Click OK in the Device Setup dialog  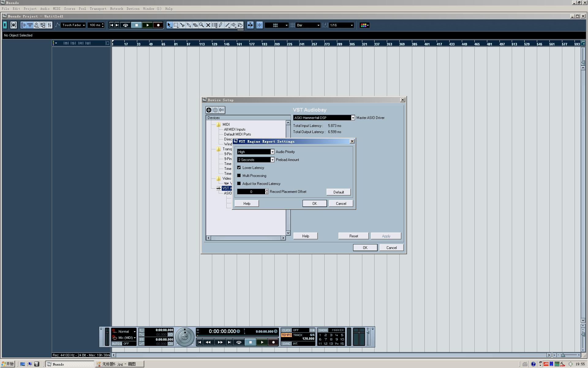[x=365, y=248]
